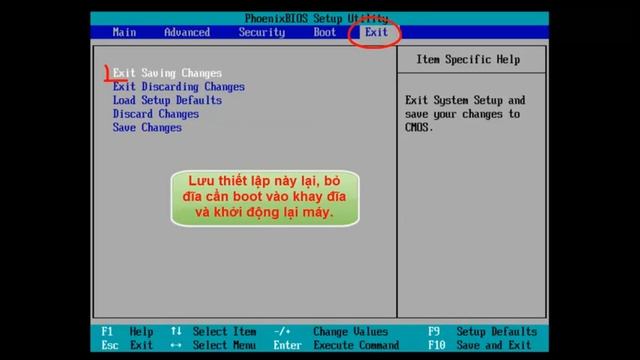Switch to the Advanced tab
Screen dimensions: 640x360
click(x=187, y=32)
